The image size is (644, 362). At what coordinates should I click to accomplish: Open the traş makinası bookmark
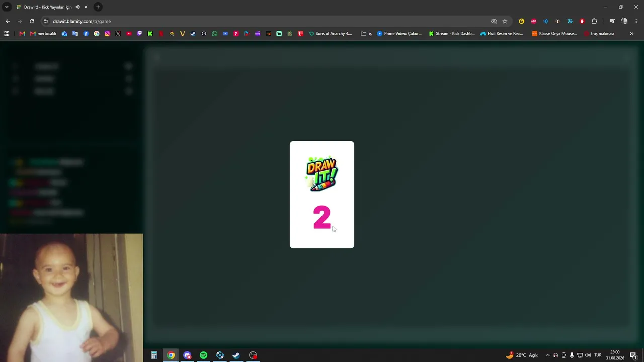(x=599, y=34)
